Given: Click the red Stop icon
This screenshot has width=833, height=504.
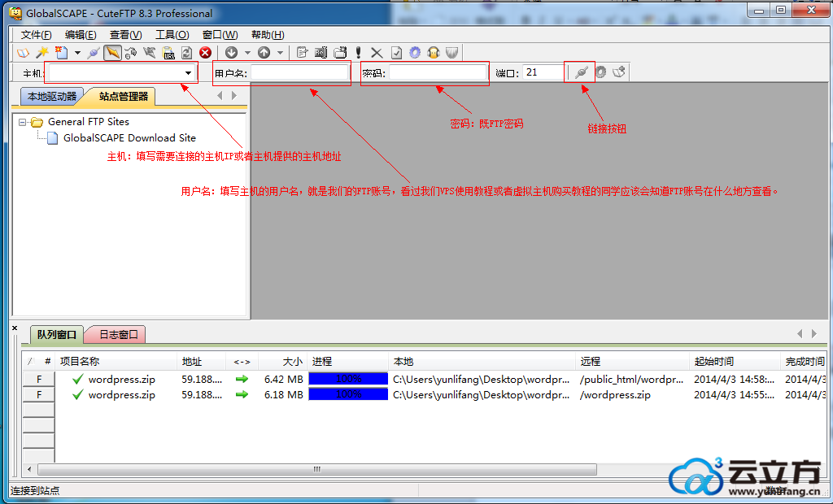Looking at the screenshot, I should (205, 53).
